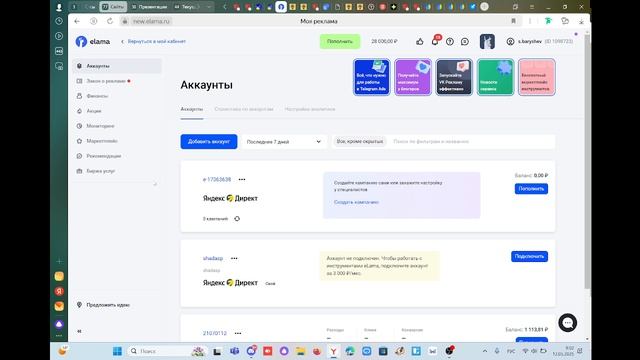Image resolution: width=640 pixels, height=360 pixels.
Task: Bookmark page using bookmark icon
Action: [x=513, y=21]
